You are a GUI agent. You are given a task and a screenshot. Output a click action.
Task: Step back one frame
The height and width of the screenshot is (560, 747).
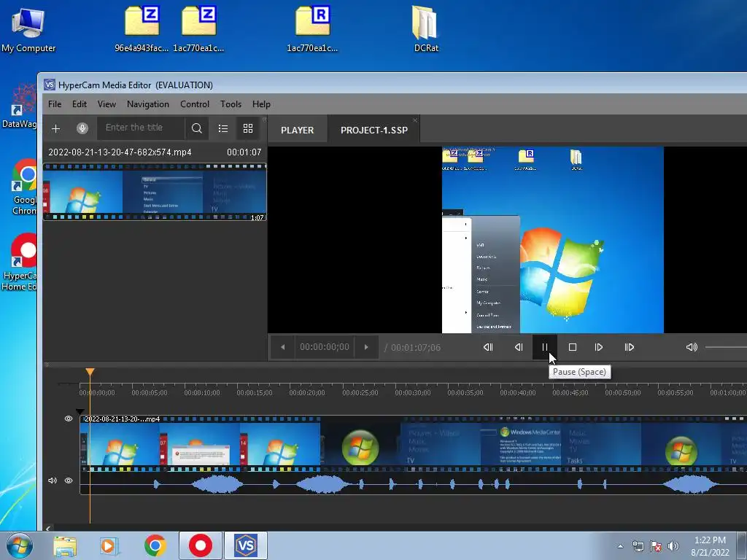coord(519,347)
